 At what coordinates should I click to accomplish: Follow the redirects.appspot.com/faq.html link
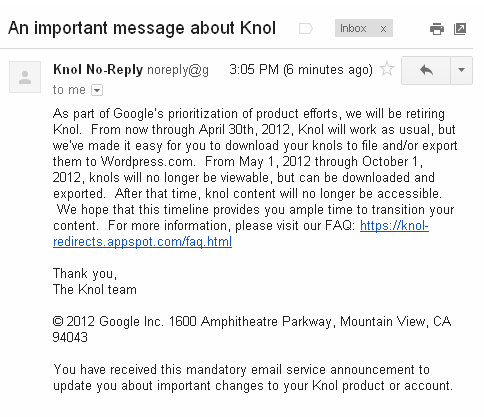click(x=142, y=242)
